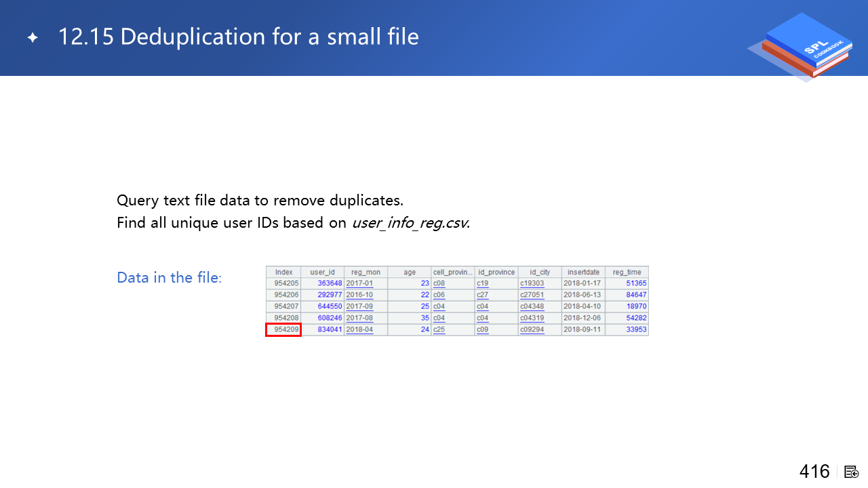Click the reg_mon column header
This screenshot has height=488, width=868.
click(x=366, y=272)
